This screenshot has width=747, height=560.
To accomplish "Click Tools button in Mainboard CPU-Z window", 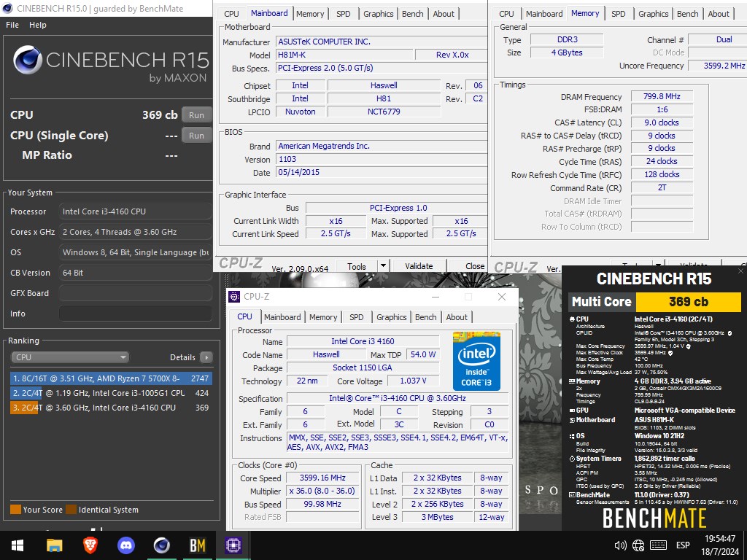I will pyautogui.click(x=357, y=266).
